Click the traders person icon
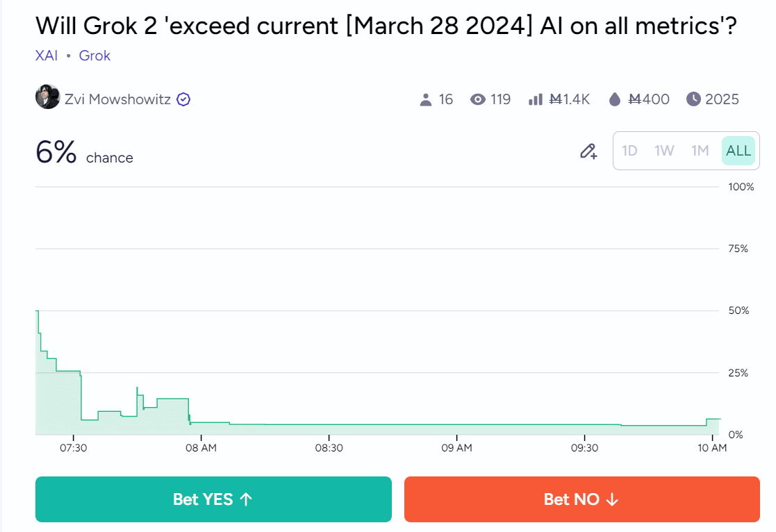This screenshot has width=776, height=532. coord(426,100)
